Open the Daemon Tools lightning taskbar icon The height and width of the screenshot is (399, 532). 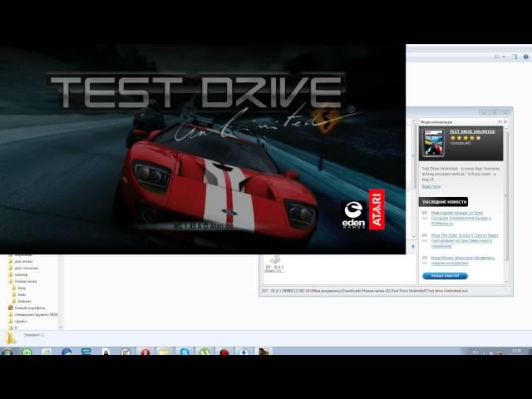point(244,352)
